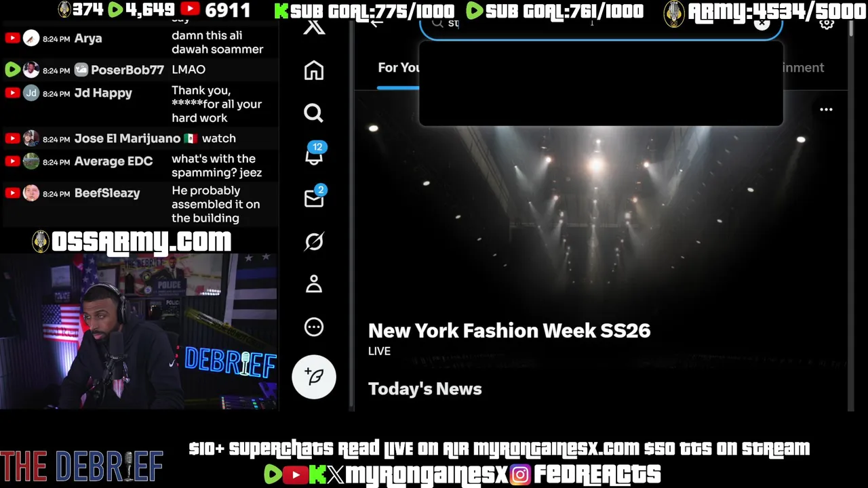868x488 pixels.
Task: Click THE DEBRIEF logo at bottom left
Action: coord(82,467)
